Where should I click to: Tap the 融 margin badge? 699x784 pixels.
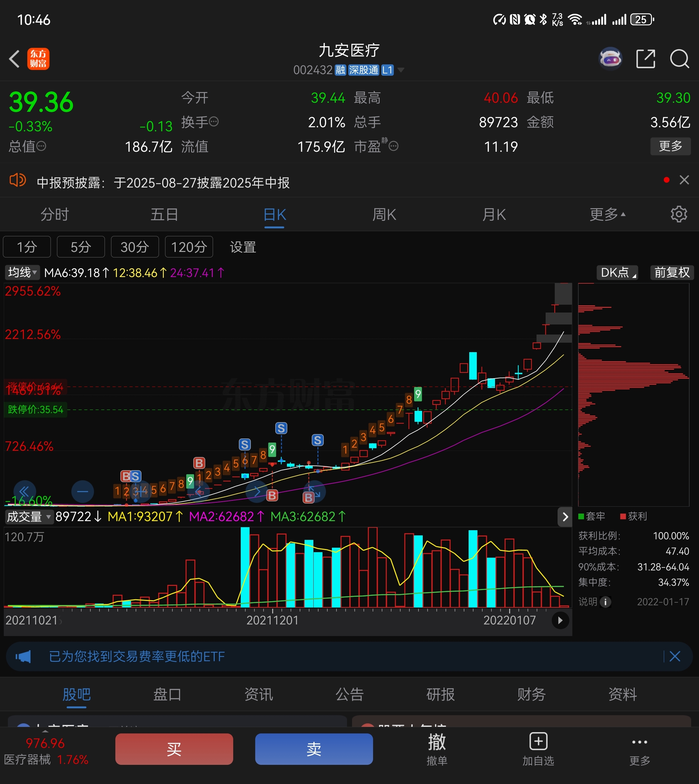tap(340, 70)
